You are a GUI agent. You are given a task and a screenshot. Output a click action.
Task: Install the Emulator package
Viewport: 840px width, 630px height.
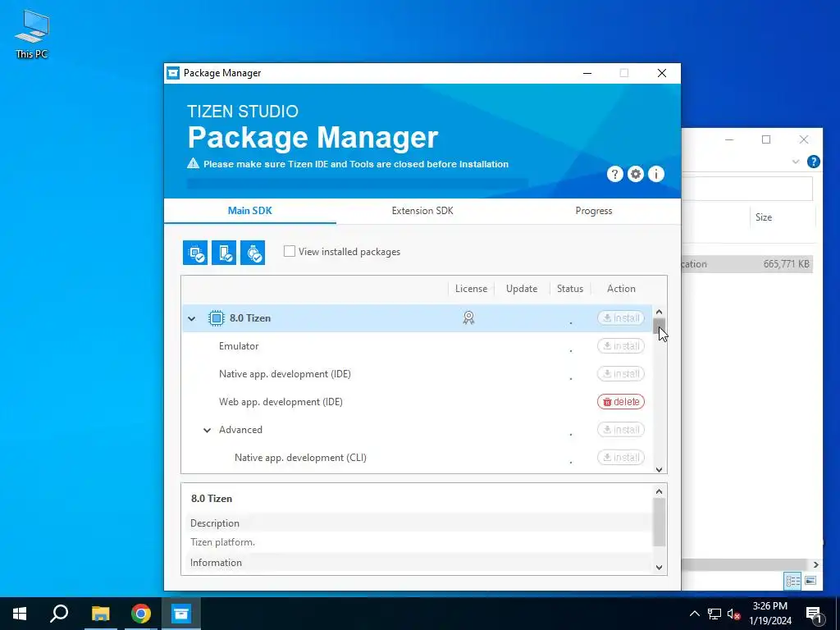pyautogui.click(x=621, y=346)
